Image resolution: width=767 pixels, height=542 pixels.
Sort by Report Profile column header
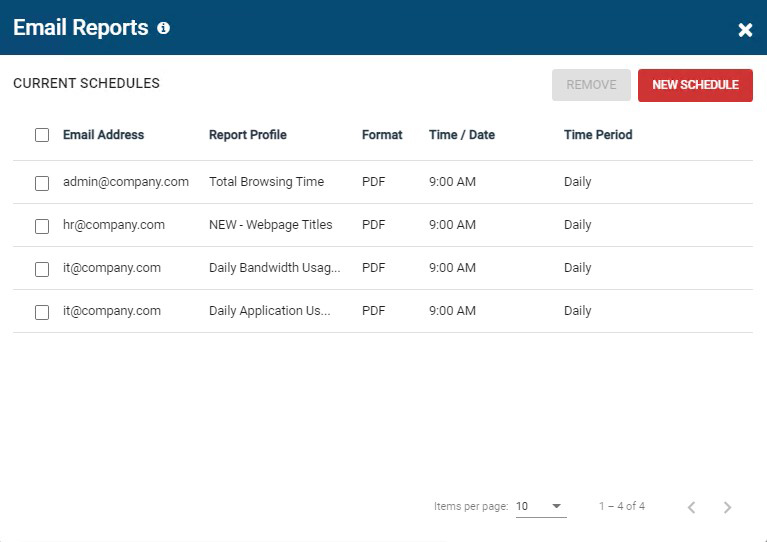pyautogui.click(x=248, y=135)
